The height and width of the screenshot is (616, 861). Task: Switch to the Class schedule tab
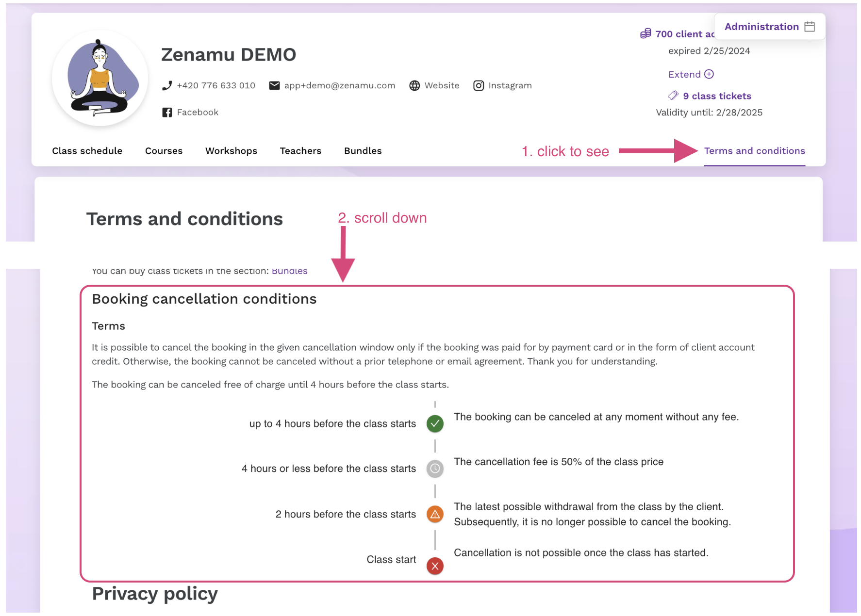tap(87, 151)
